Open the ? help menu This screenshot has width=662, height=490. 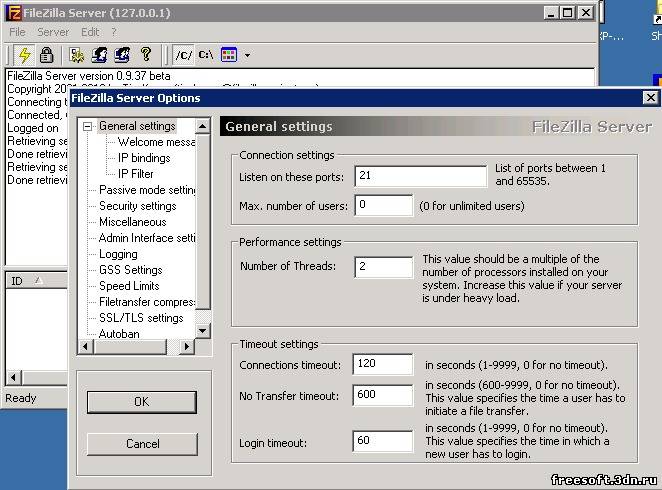pos(114,32)
